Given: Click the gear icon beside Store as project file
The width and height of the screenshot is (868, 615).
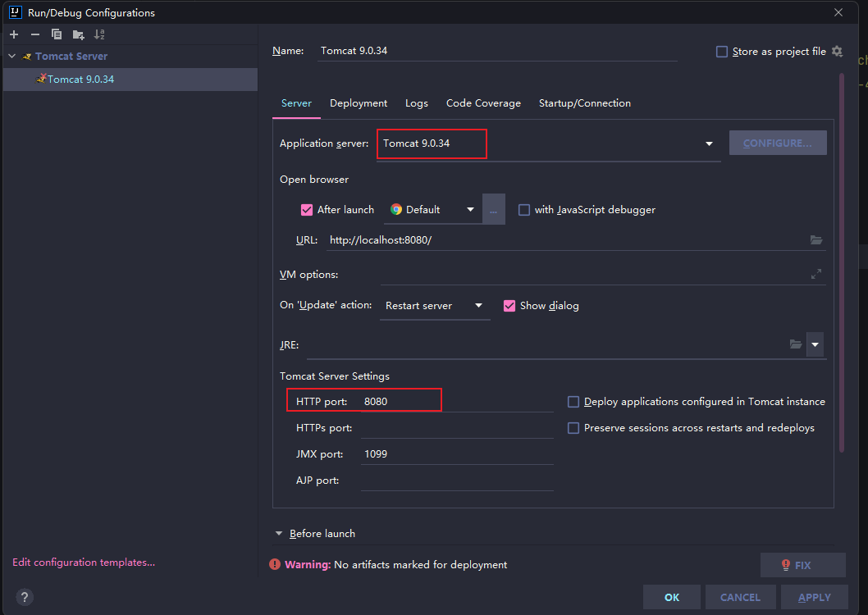Looking at the screenshot, I should pos(837,51).
